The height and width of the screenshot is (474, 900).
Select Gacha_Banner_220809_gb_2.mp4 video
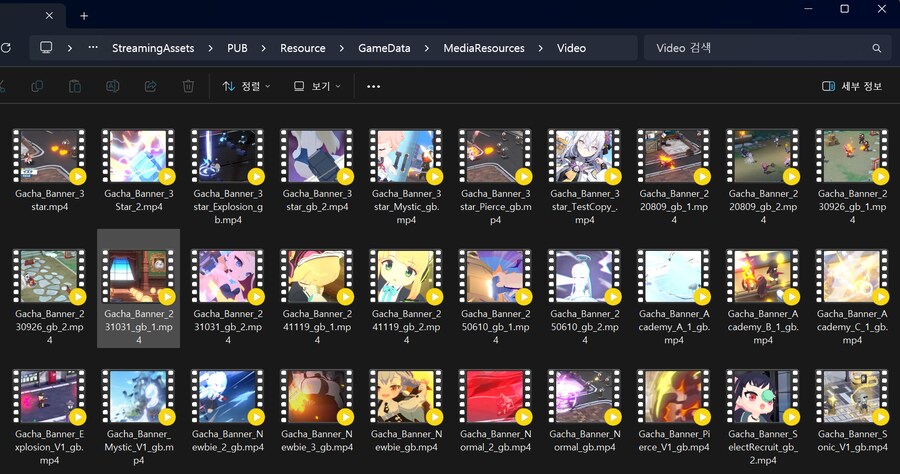(x=763, y=176)
